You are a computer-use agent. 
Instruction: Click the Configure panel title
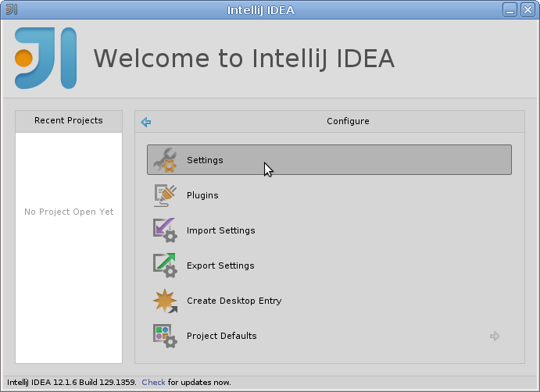348,121
